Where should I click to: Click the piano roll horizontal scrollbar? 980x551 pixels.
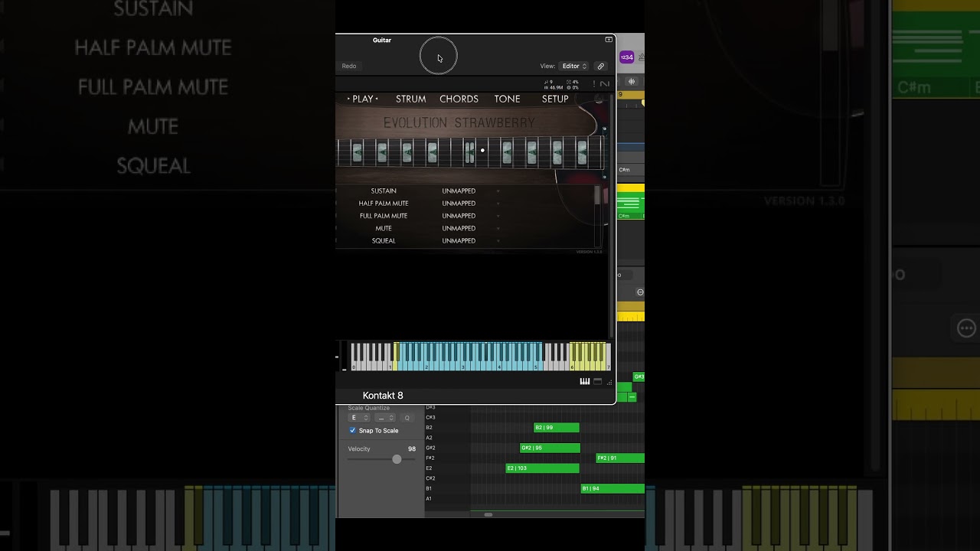488,515
